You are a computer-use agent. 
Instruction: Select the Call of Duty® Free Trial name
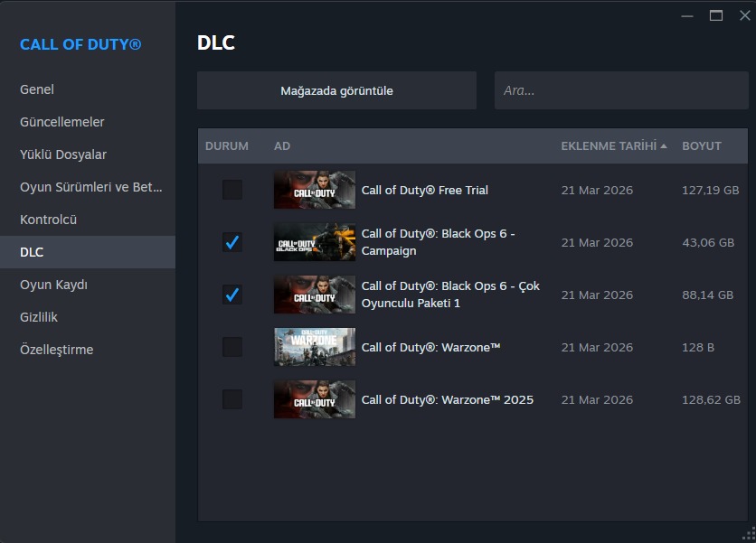click(425, 191)
